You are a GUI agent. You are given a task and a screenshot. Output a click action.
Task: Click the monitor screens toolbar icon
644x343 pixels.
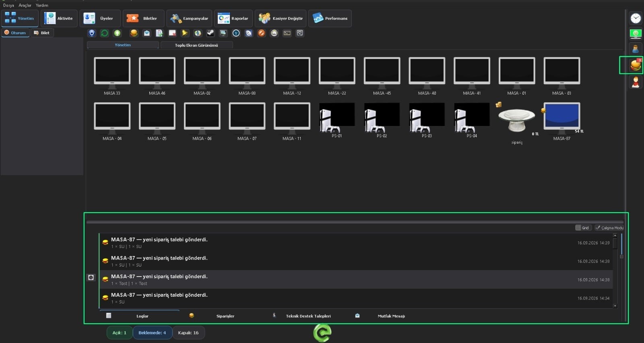coord(223,33)
